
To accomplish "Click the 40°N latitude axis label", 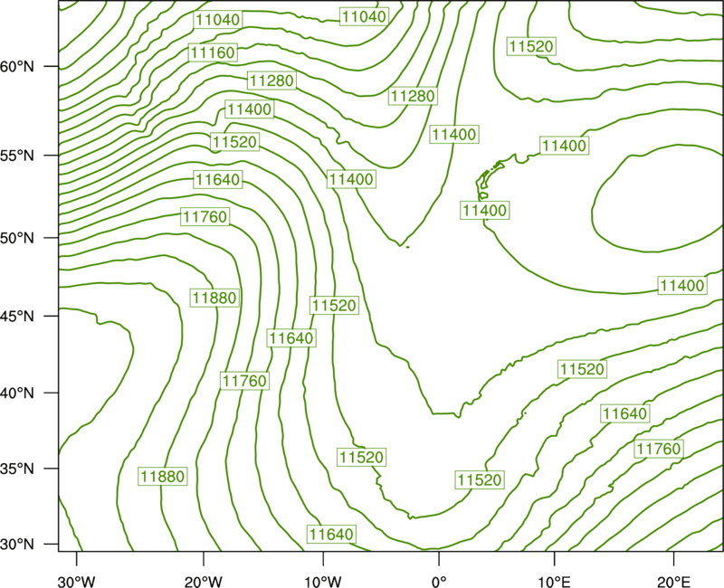I will (x=17, y=394).
